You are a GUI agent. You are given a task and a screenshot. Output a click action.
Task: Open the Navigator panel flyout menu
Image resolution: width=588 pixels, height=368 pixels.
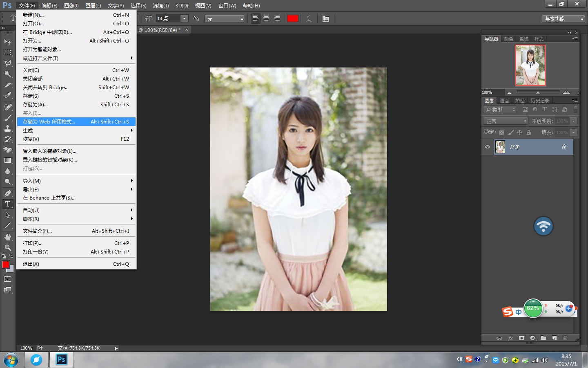click(575, 39)
